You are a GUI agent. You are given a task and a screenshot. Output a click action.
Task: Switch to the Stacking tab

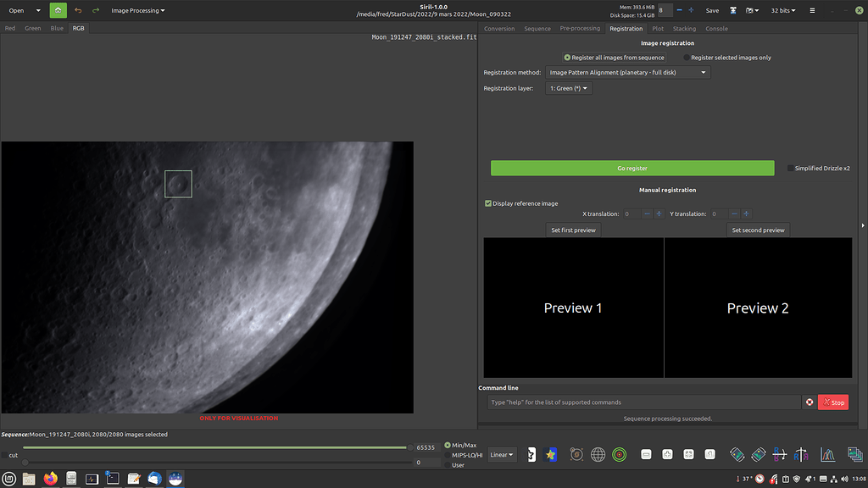684,28
